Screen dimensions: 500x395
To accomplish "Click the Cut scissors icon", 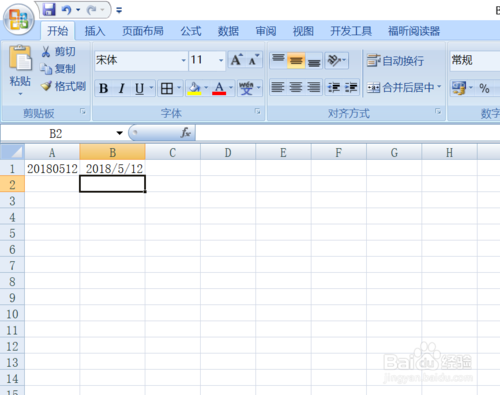I will pos(46,51).
